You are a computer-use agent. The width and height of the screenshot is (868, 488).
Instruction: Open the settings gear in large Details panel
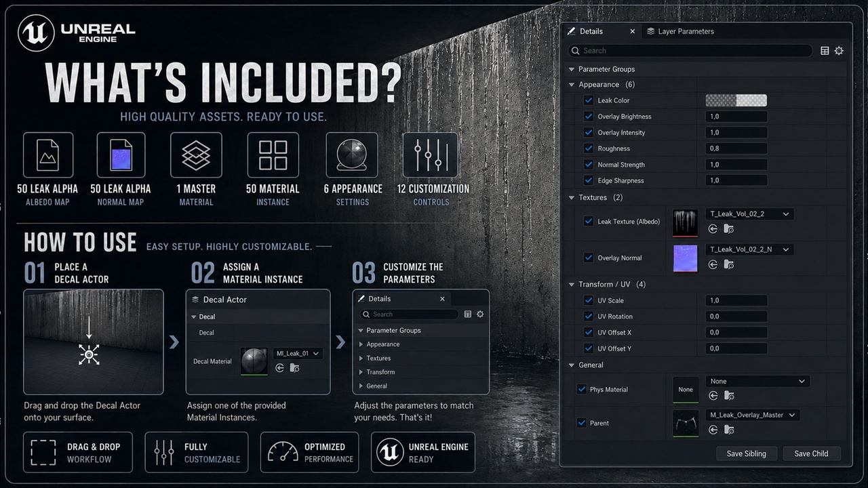(x=839, y=51)
